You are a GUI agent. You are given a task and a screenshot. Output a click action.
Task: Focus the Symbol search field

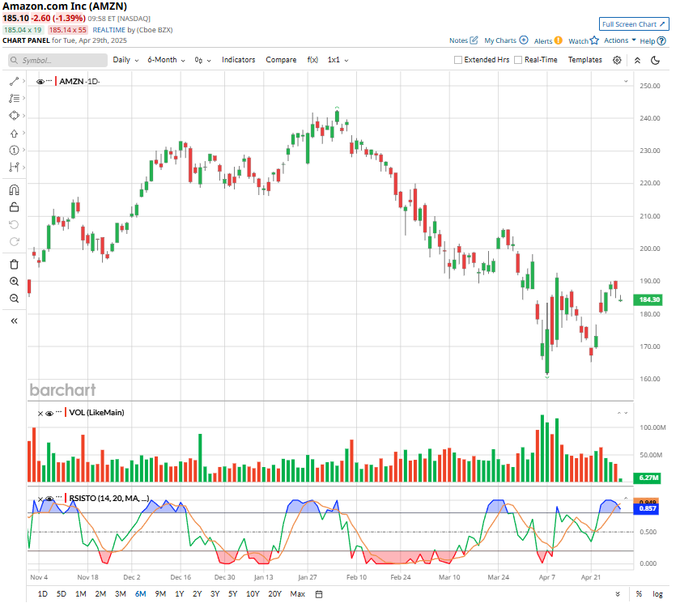tap(57, 60)
